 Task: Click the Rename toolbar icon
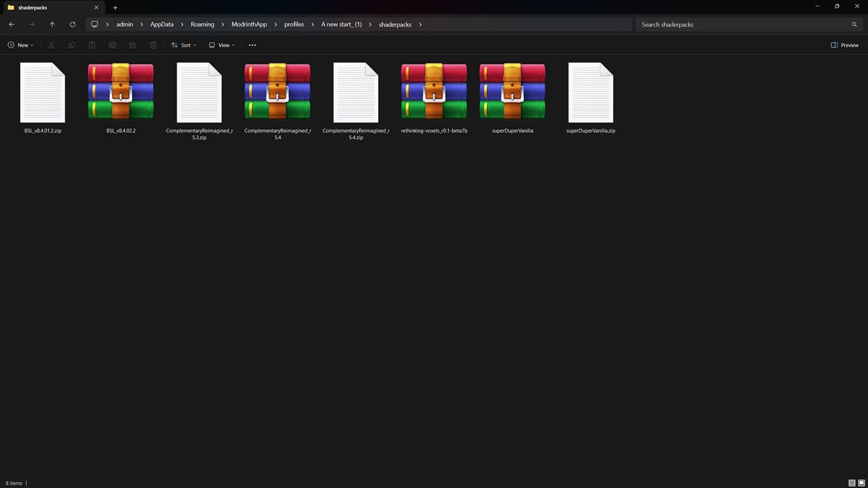(112, 45)
